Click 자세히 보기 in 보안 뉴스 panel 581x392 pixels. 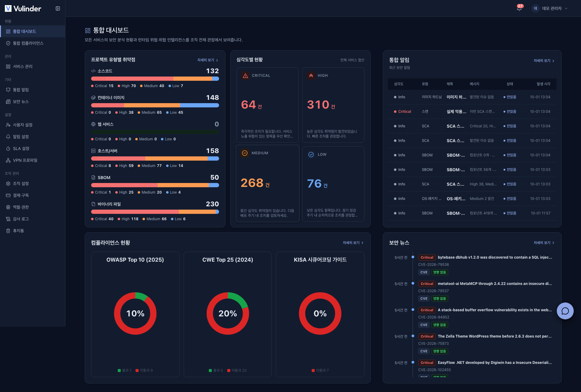tap(544, 243)
